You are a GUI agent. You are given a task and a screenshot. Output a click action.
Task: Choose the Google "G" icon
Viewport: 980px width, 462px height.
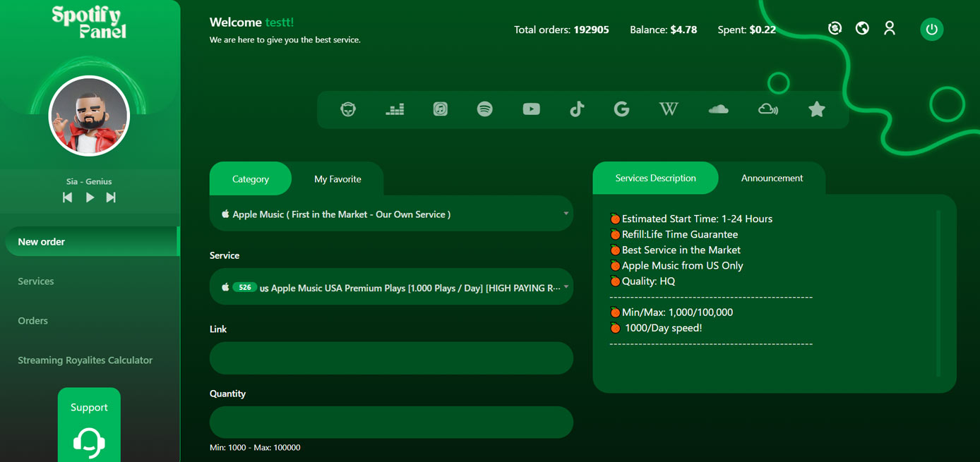coord(621,109)
